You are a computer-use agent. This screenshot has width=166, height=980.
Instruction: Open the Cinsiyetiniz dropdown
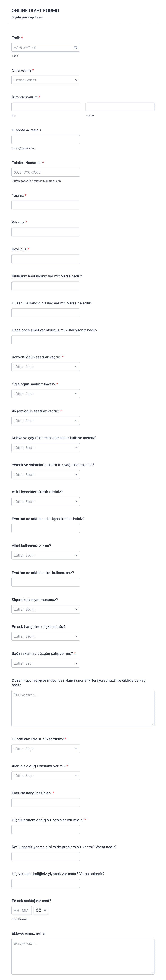click(46, 80)
